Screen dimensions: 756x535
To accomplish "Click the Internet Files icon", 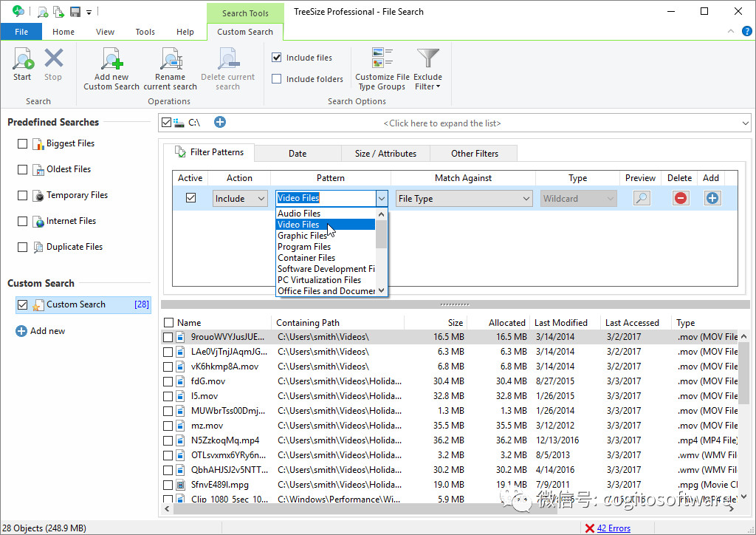I will (x=38, y=222).
